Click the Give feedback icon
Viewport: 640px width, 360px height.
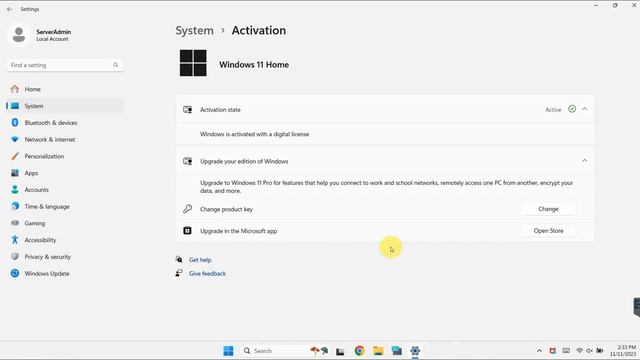(x=179, y=273)
